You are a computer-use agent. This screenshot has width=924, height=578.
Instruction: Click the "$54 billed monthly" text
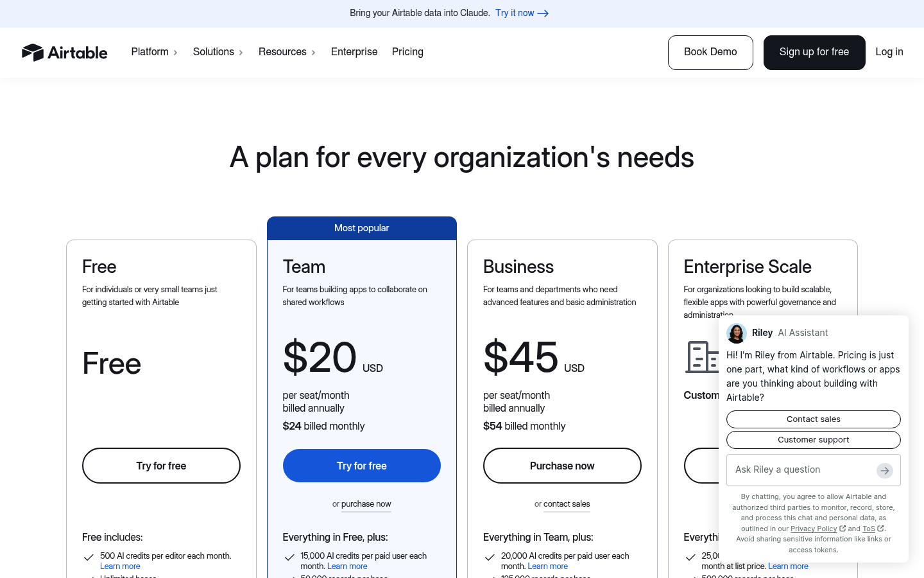point(524,426)
